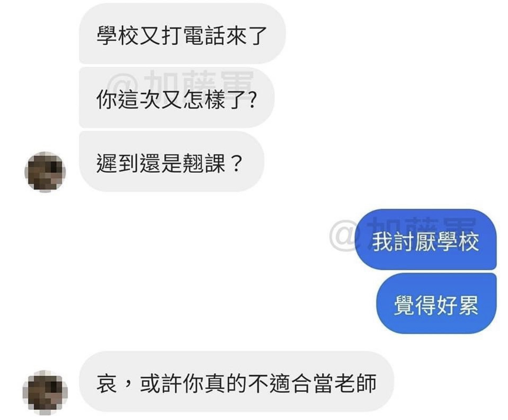Click the "@加藤軍" watermark over the gray bubbles

[x=181, y=82]
